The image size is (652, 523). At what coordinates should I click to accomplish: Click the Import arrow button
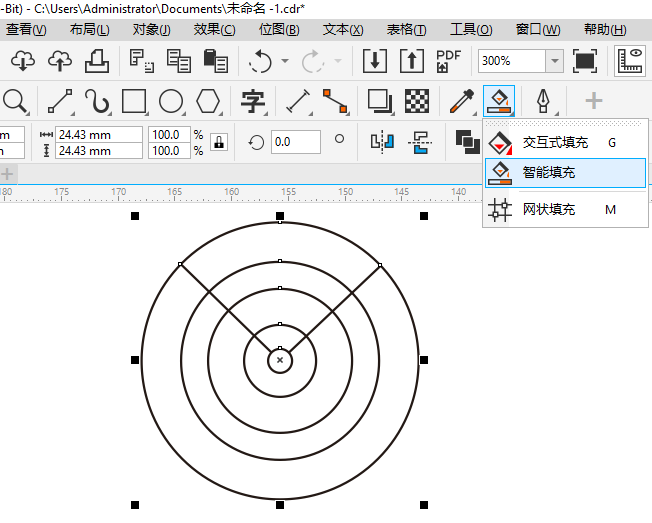pyautogui.click(x=375, y=61)
